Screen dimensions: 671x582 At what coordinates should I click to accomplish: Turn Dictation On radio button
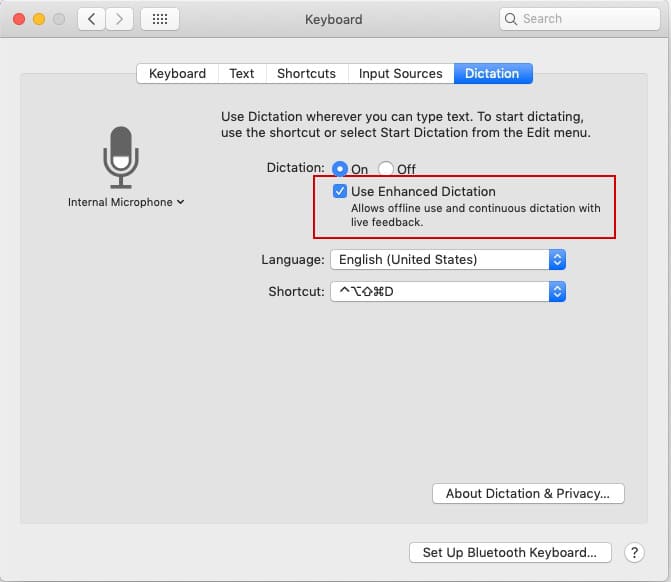(x=340, y=169)
